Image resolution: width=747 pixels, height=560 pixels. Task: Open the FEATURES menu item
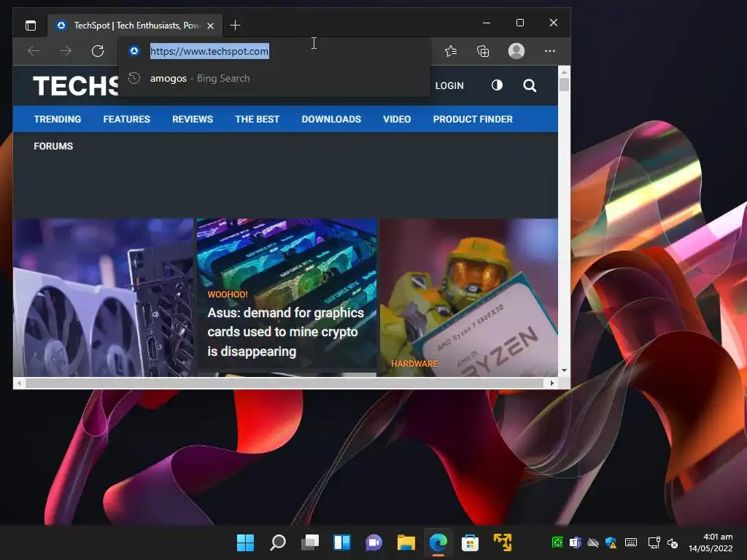(x=127, y=119)
